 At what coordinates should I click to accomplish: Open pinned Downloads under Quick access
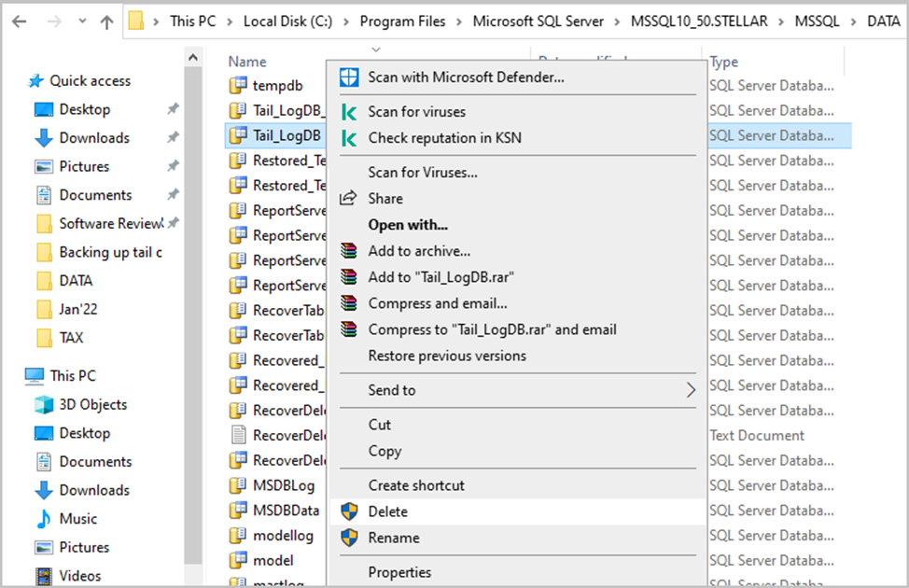[x=94, y=138]
